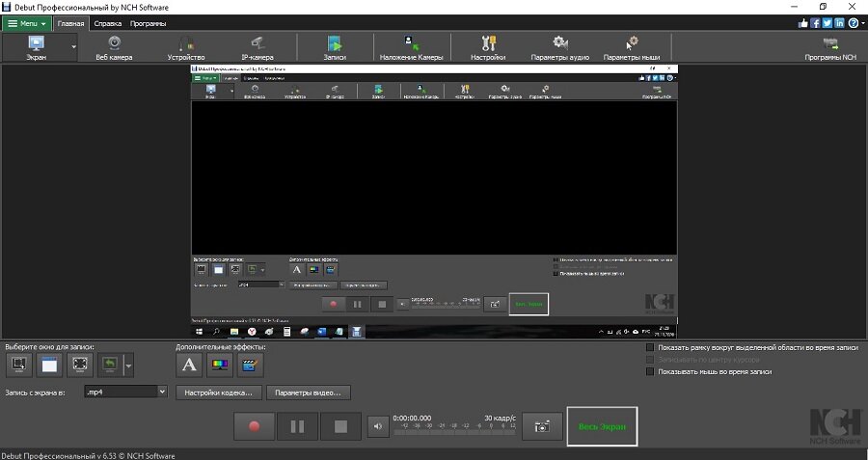
Task: Choose the Устройство capture device source
Action: coord(186,47)
